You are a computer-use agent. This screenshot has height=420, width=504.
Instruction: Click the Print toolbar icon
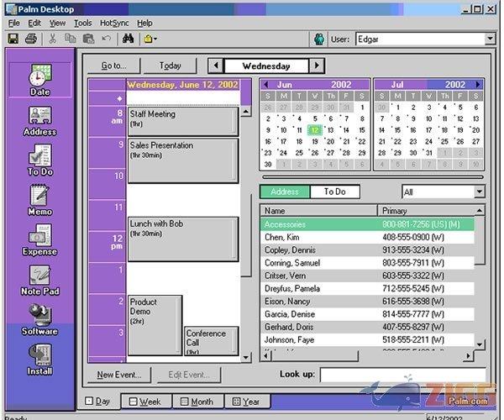(31, 39)
